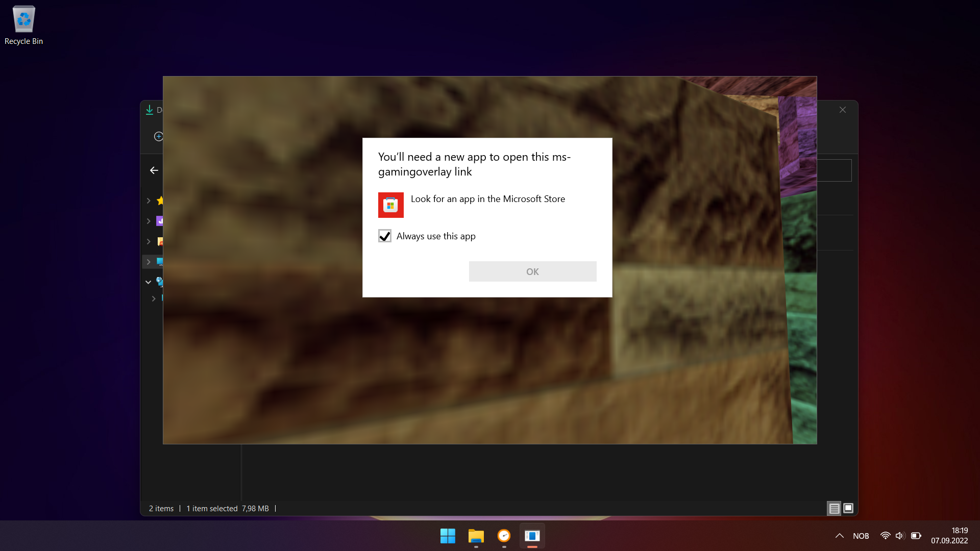Show hidden tray icons
The height and width of the screenshot is (551, 980).
pos(840,536)
